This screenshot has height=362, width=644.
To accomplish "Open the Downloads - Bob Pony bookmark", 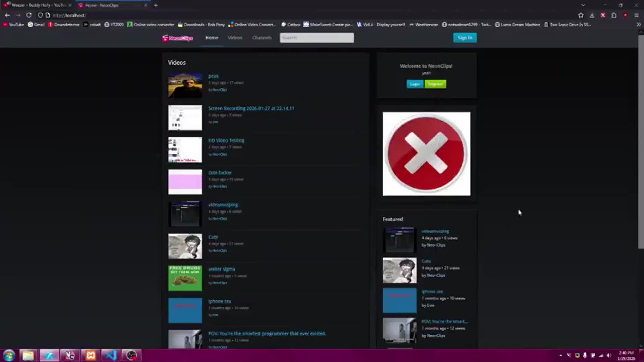I will pyautogui.click(x=201, y=25).
